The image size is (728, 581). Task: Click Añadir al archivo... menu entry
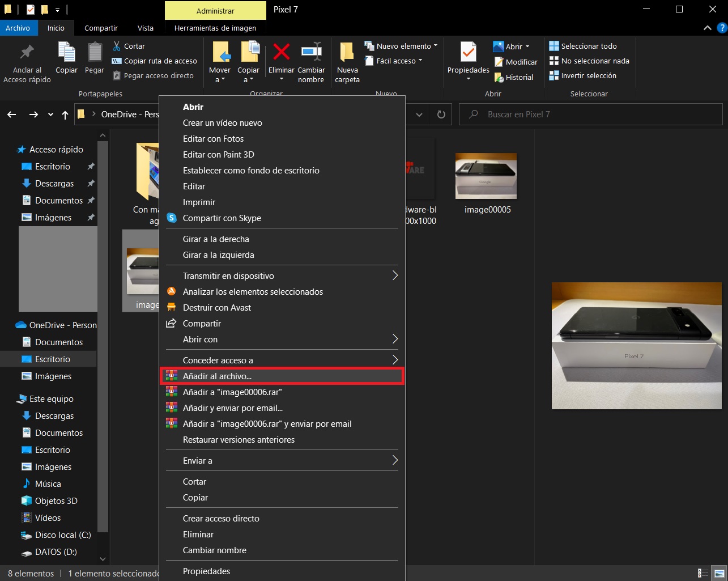coord(282,376)
